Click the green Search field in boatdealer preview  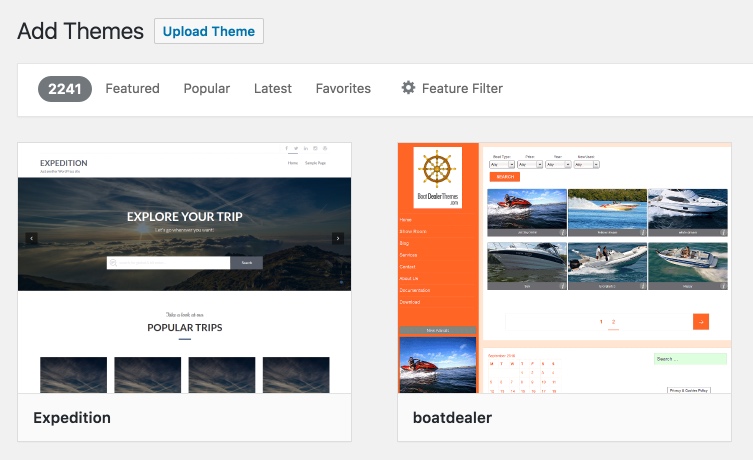pyautogui.click(x=690, y=358)
